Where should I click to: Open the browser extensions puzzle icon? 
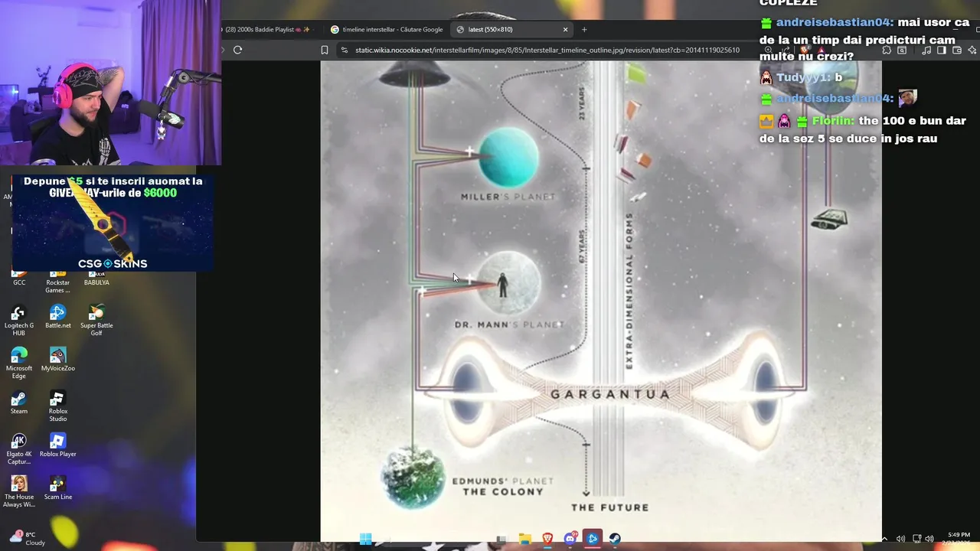click(886, 50)
